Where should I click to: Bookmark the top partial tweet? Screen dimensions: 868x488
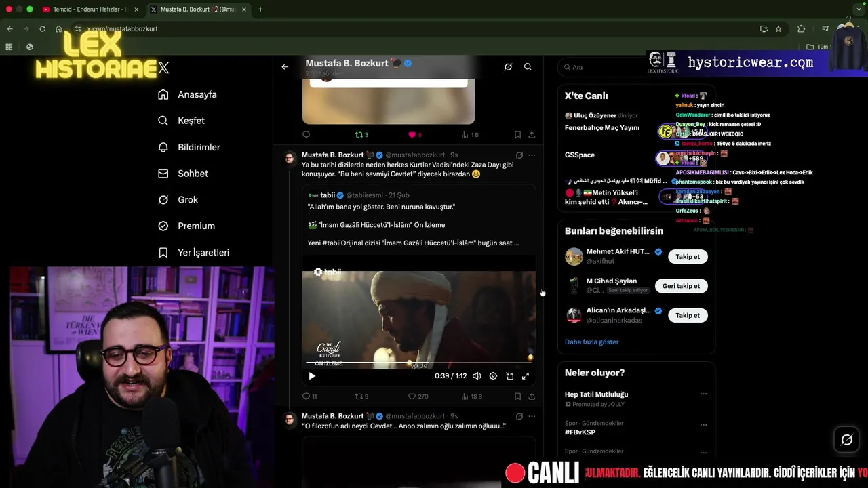[517, 135]
